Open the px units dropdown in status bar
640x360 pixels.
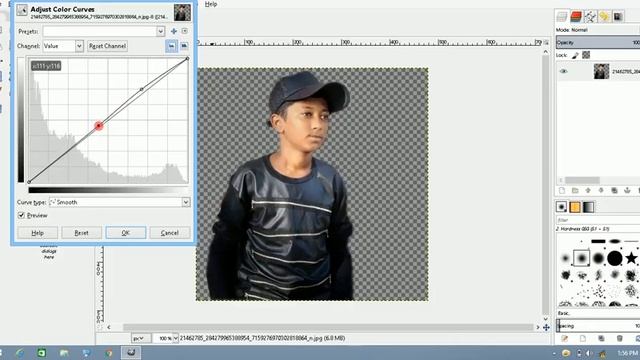coord(140,338)
